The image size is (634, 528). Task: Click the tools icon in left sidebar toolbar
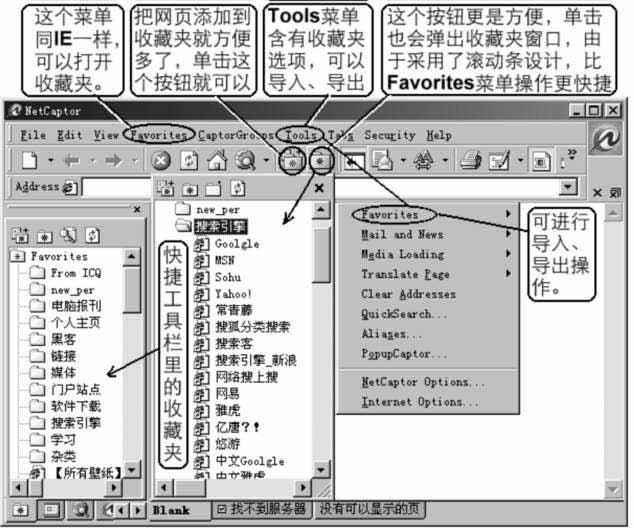click(x=68, y=234)
